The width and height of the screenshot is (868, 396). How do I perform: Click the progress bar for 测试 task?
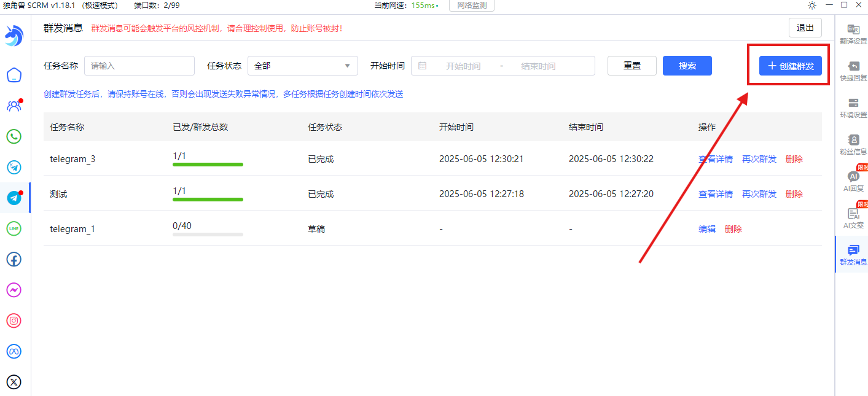208,199
